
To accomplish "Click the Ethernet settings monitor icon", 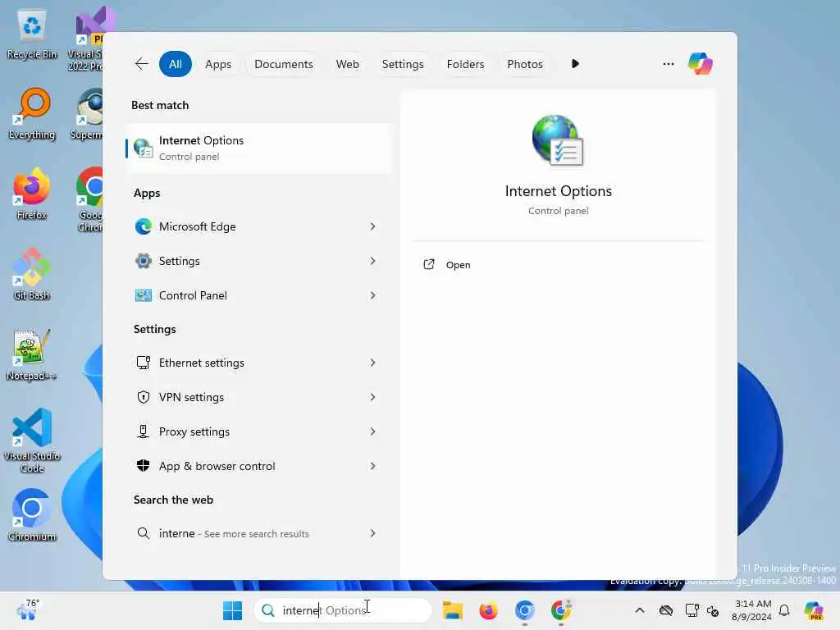I will pos(143,363).
